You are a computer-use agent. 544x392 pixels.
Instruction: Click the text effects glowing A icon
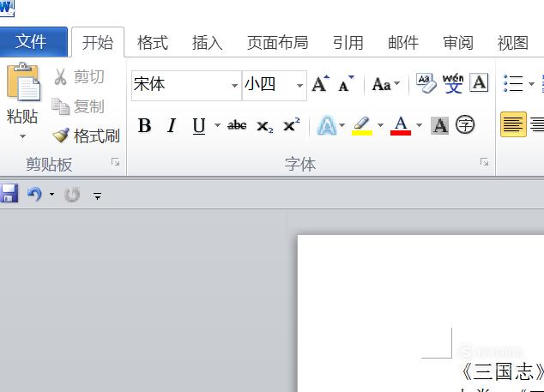326,125
